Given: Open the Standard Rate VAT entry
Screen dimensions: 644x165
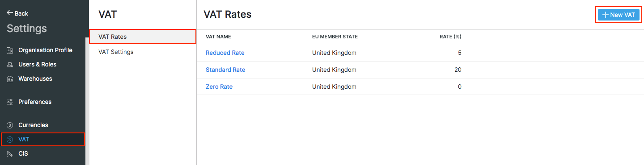Looking at the screenshot, I should click(x=225, y=70).
